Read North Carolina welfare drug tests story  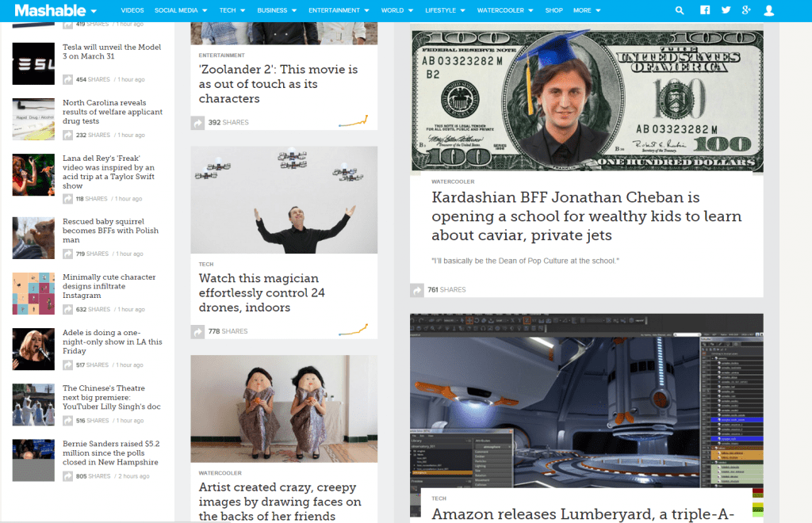(x=113, y=112)
